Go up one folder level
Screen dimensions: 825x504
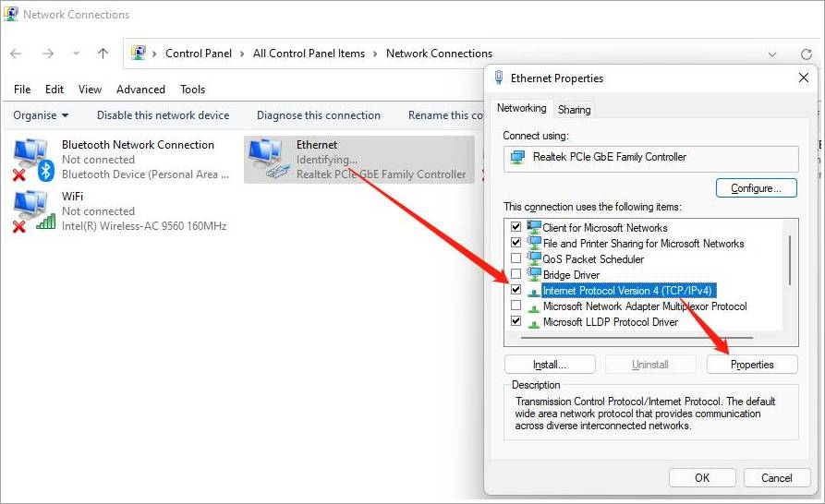[x=103, y=54]
